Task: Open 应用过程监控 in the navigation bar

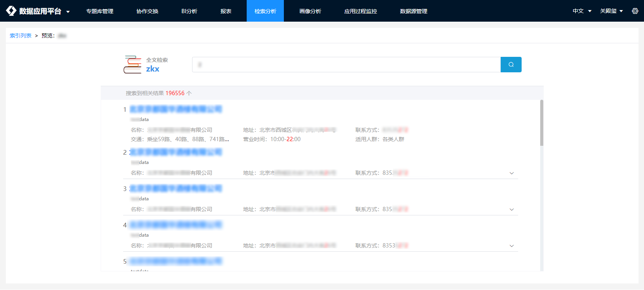Action: 361,11
